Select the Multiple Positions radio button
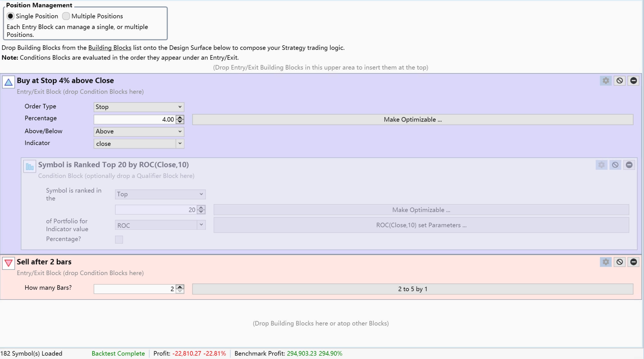Screen dimensions: 644x359 (66, 16)
